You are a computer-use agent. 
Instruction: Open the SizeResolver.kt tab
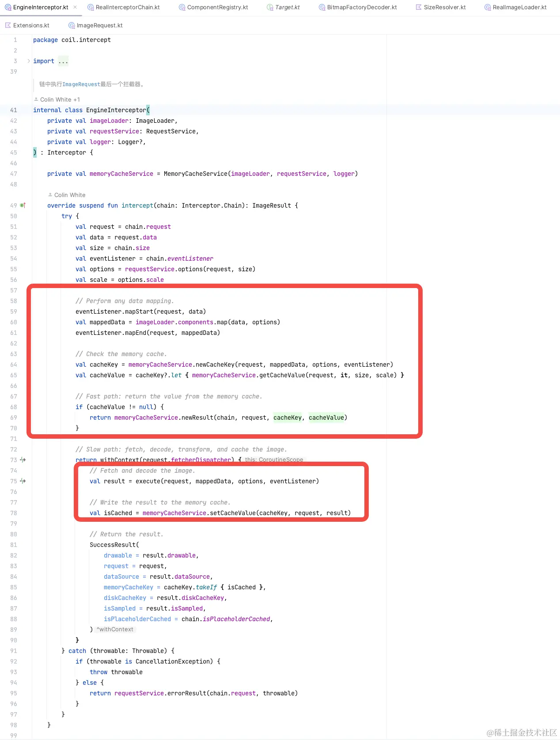coord(441,8)
